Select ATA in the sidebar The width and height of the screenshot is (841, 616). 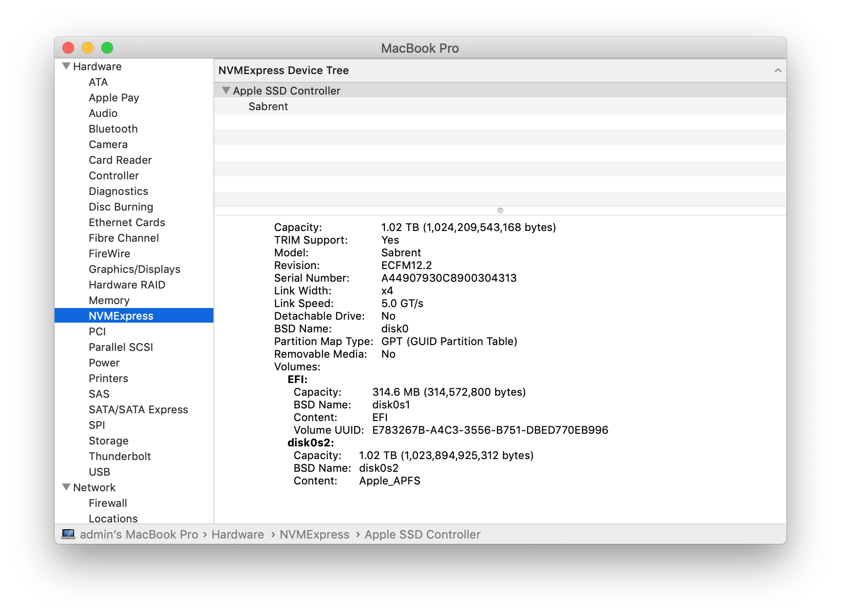coord(98,82)
